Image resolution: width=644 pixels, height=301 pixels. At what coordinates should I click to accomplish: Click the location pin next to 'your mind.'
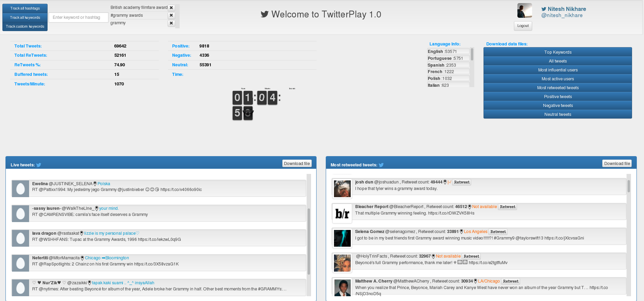pyautogui.click(x=96, y=208)
